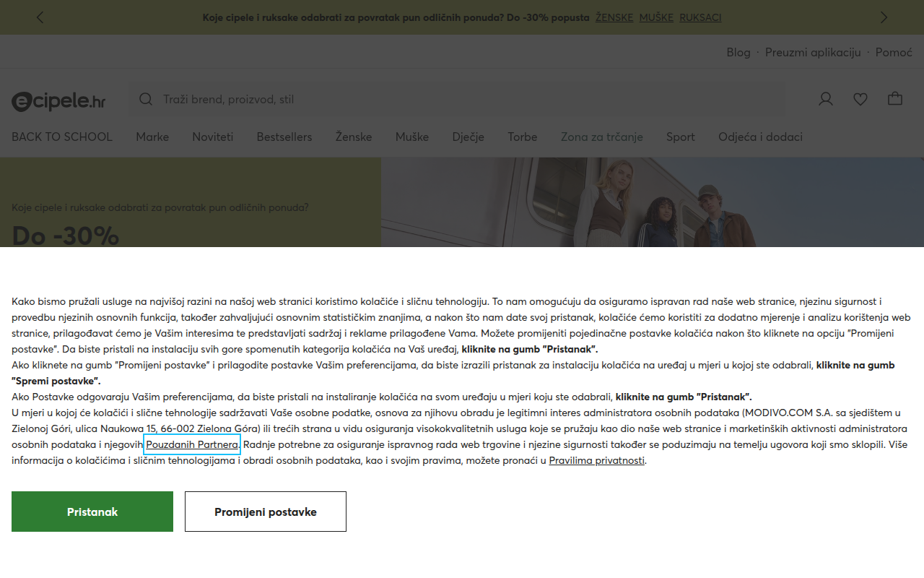The height and width of the screenshot is (578, 924).
Task: Click the previous banner arrow
Action: pos(40,17)
